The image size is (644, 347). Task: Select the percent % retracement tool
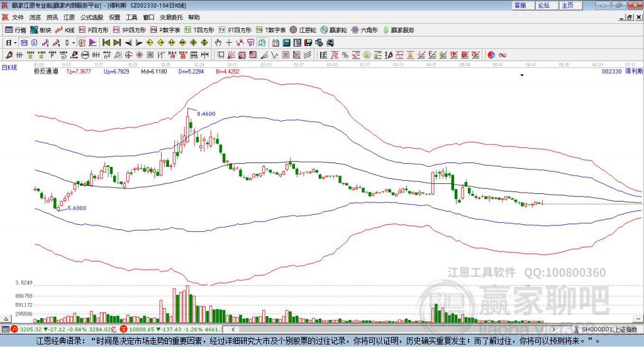point(345,55)
